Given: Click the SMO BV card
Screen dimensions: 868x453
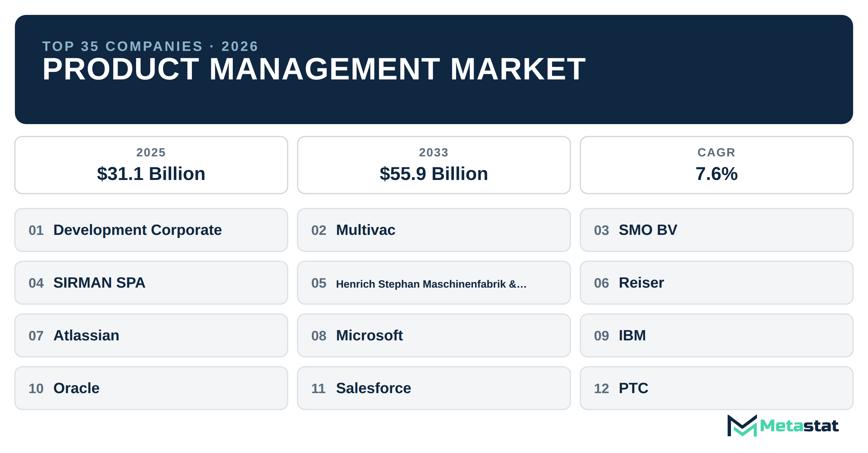Looking at the screenshot, I should click(x=716, y=230).
